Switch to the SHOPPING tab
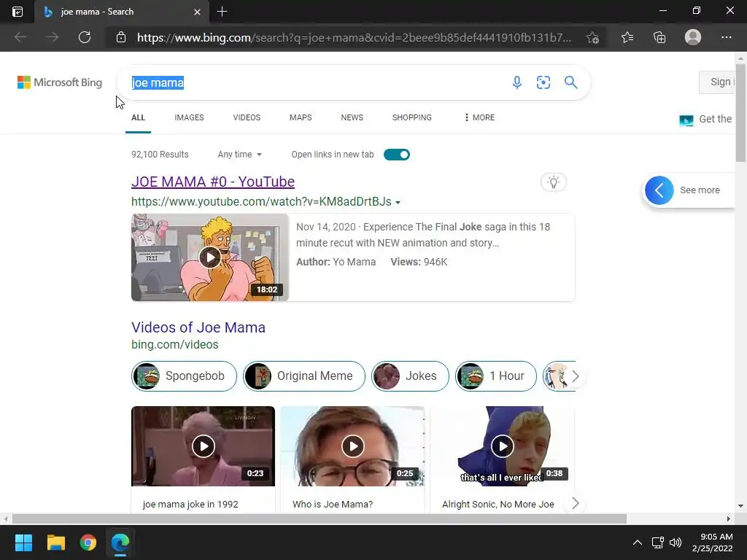747x560 pixels. tap(412, 117)
